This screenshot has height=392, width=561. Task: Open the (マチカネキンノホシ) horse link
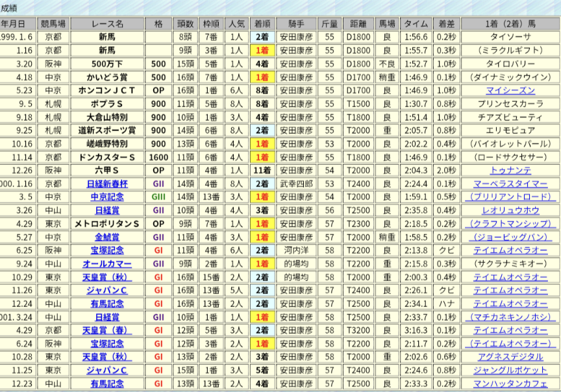tap(510, 317)
